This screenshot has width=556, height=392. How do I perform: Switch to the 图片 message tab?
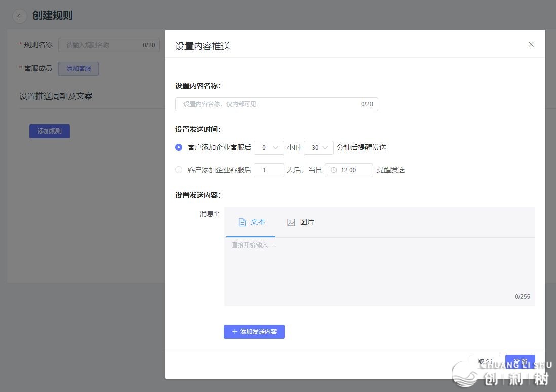coord(301,222)
